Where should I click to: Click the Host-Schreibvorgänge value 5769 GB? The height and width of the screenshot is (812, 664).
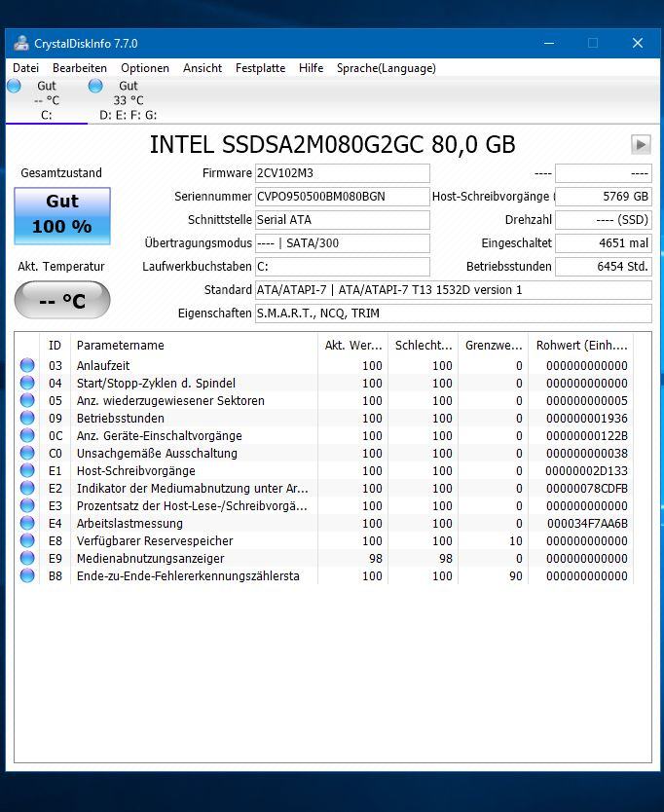click(604, 197)
